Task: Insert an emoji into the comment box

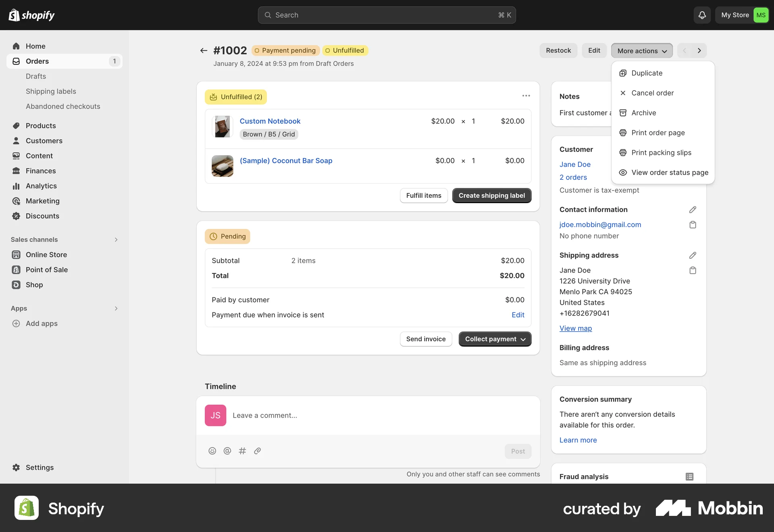Action: pyautogui.click(x=212, y=451)
